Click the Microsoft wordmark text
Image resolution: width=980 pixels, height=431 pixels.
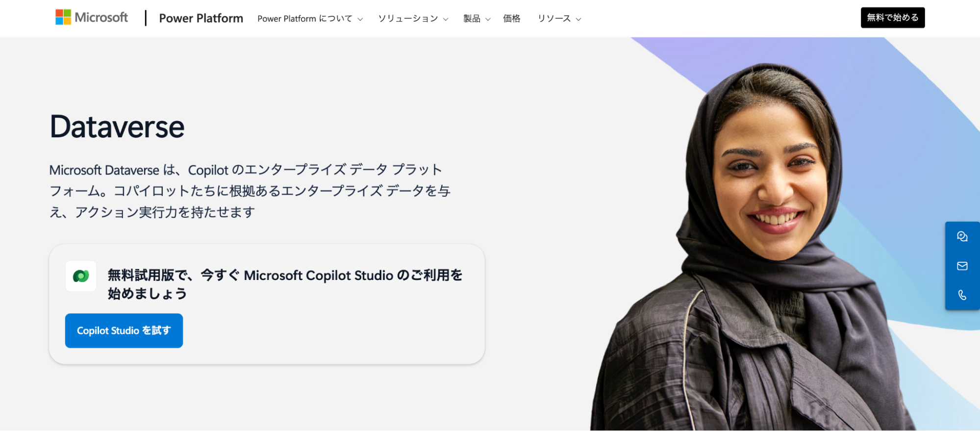[101, 17]
